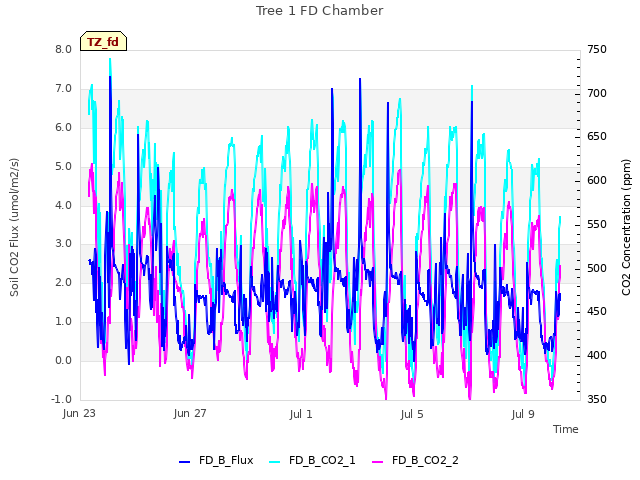Click the 'Jul 1' x-axis tick label

(301, 414)
